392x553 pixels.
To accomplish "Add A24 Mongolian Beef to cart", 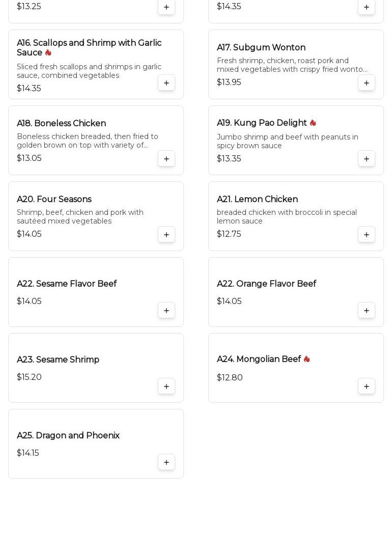I will [x=367, y=386].
